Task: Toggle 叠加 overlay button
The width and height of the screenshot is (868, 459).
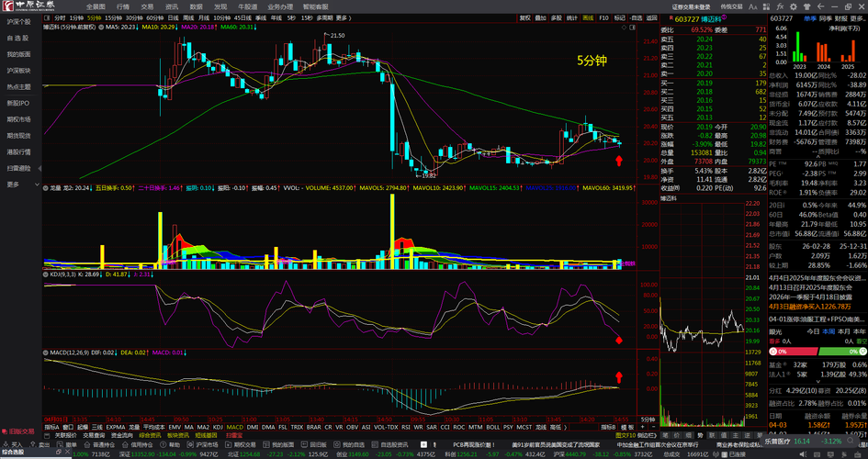Action: click(x=540, y=17)
